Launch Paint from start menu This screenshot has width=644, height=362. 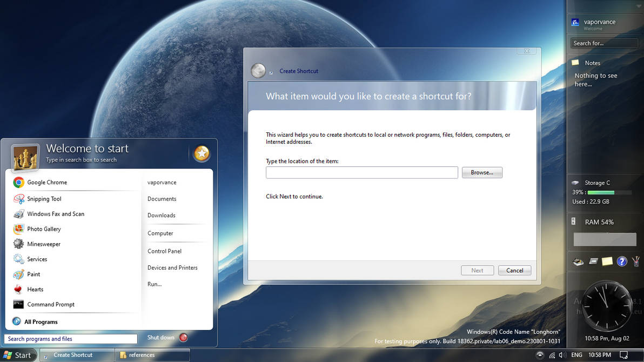coord(26,274)
